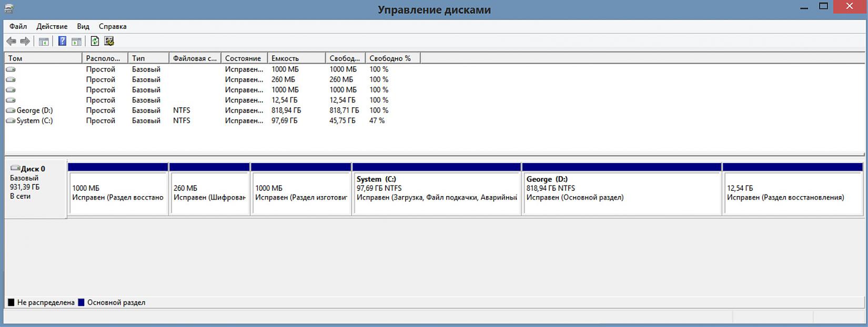The image size is (868, 327).
Task: Click the drive icon in the 12,54 ГБ row
Action: (x=11, y=100)
